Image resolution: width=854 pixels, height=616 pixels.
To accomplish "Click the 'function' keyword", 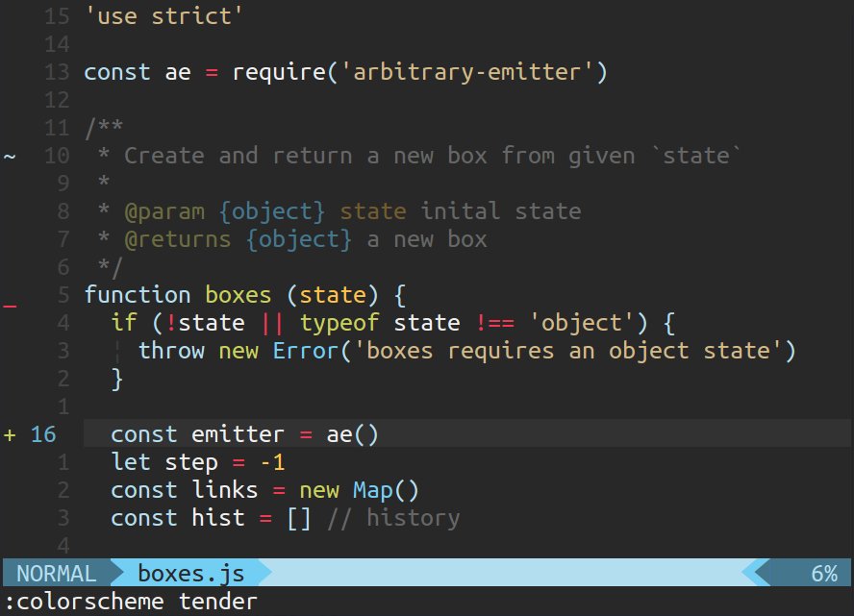I will tap(138, 295).
